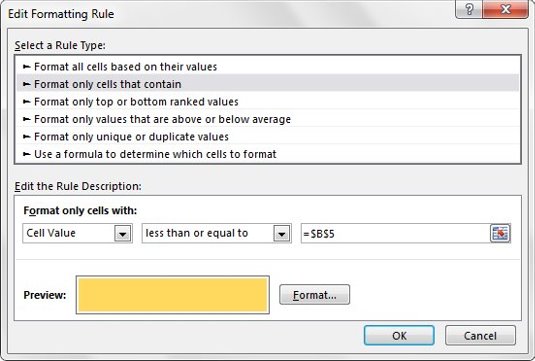This screenshot has width=535, height=361.
Task: Click the Cancel button
Action: point(480,335)
